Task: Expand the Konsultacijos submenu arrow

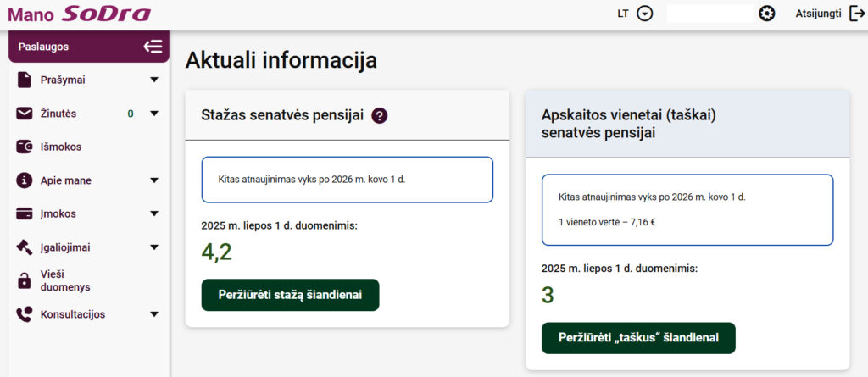Action: (x=154, y=314)
